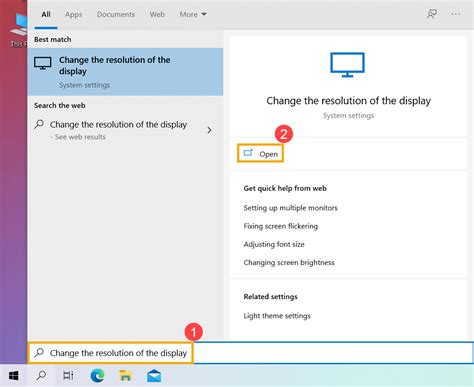Click web result Change the resolution of the display
The image size is (474, 387).
click(x=118, y=125)
